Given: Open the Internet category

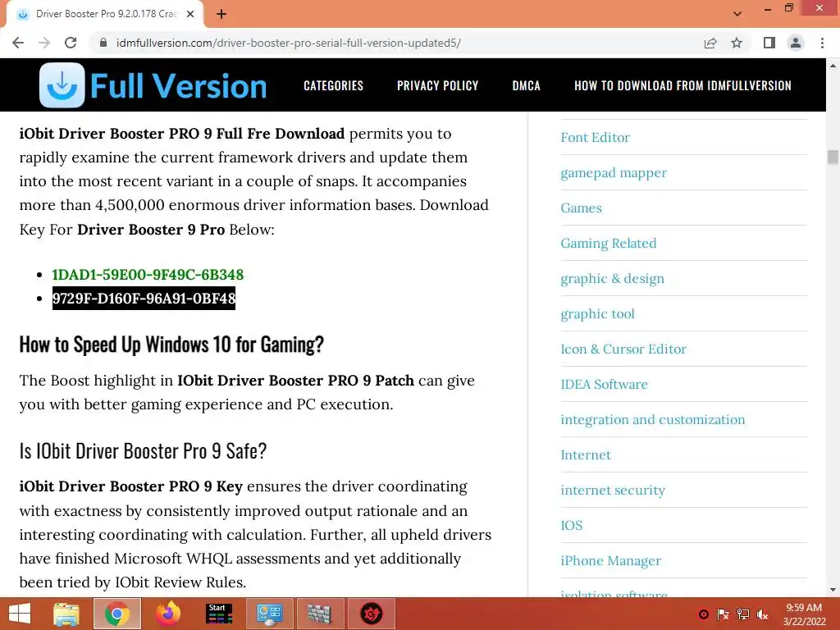Looking at the screenshot, I should [586, 454].
